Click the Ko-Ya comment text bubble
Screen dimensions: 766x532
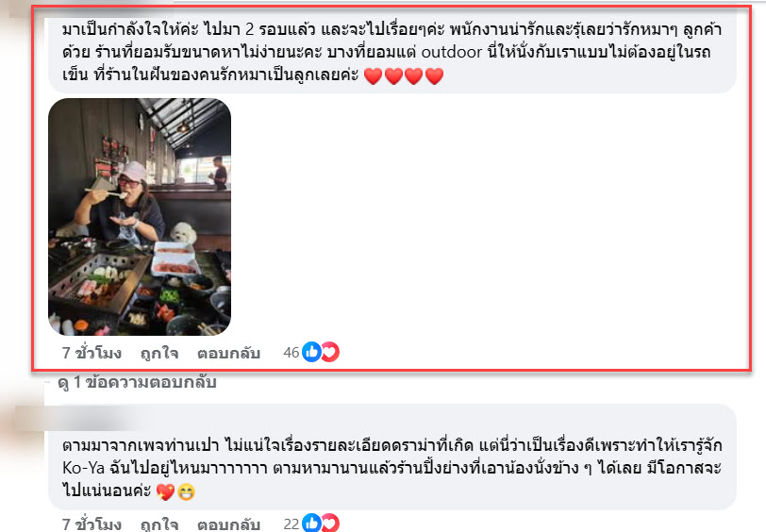point(392,457)
